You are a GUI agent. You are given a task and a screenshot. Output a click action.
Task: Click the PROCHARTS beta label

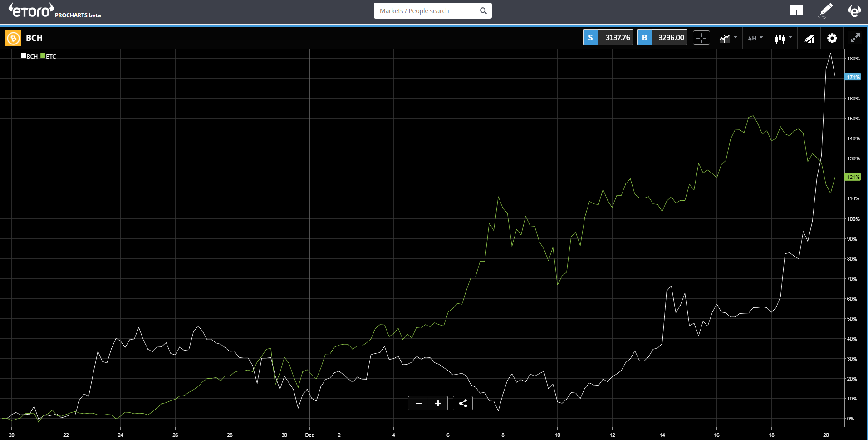click(78, 15)
